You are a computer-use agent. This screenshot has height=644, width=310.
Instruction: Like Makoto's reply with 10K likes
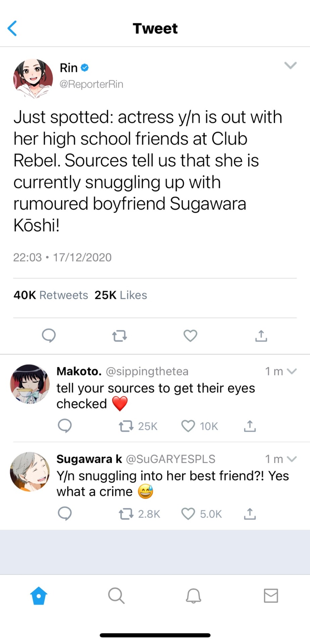[188, 426]
